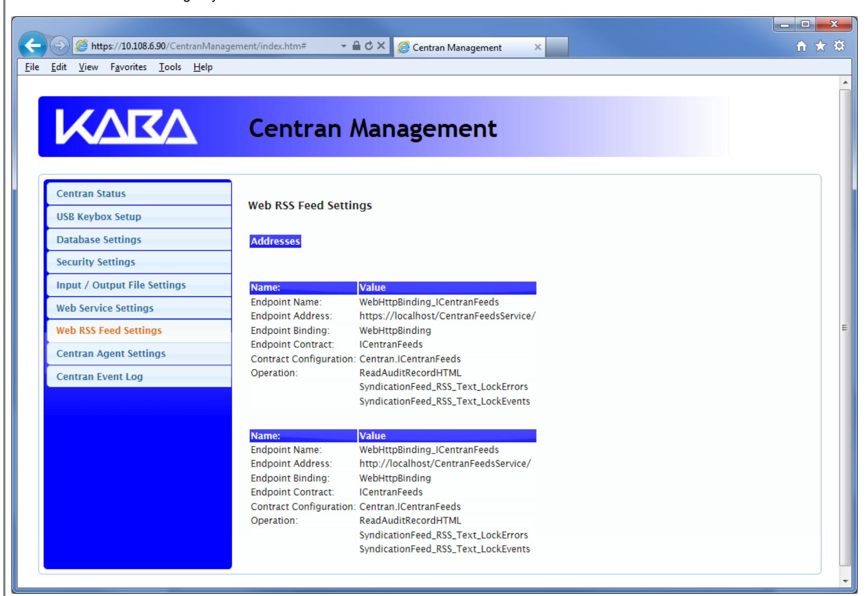Open the View menu
This screenshot has height=596, width=868.
88,67
